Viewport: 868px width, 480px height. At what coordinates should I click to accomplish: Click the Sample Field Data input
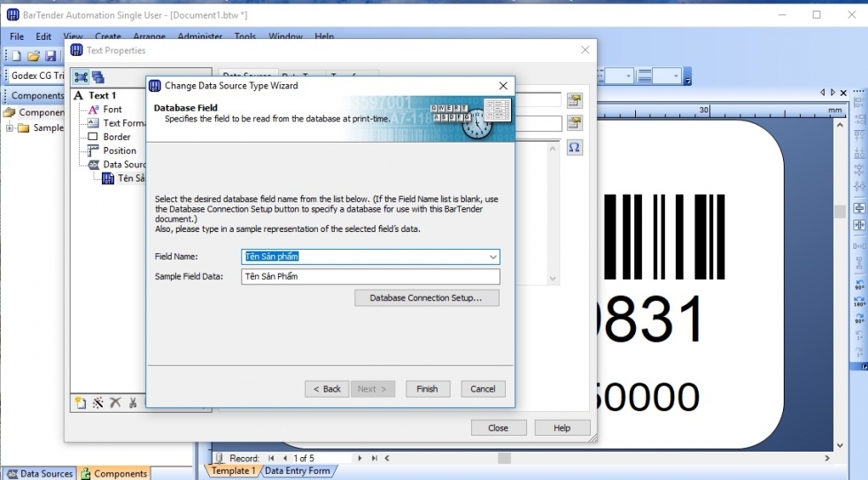coord(370,276)
